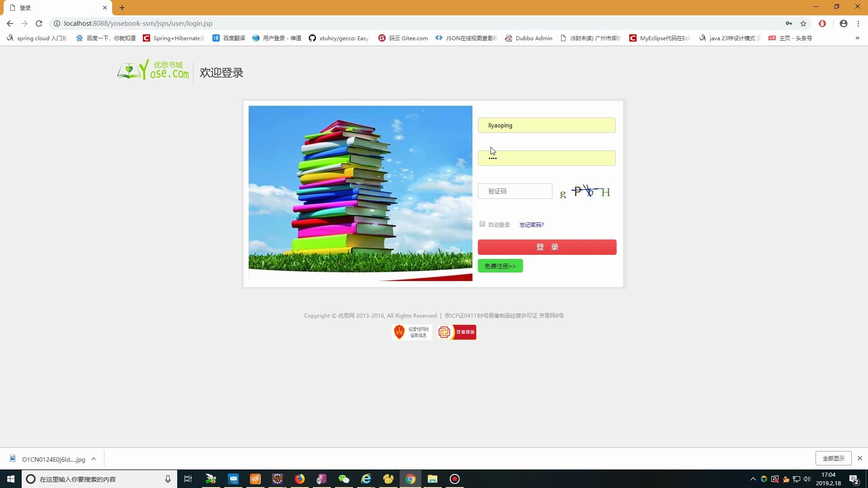Image resolution: width=868 pixels, height=488 pixels.
Task: Open the Chrome profile avatar
Action: point(844,23)
